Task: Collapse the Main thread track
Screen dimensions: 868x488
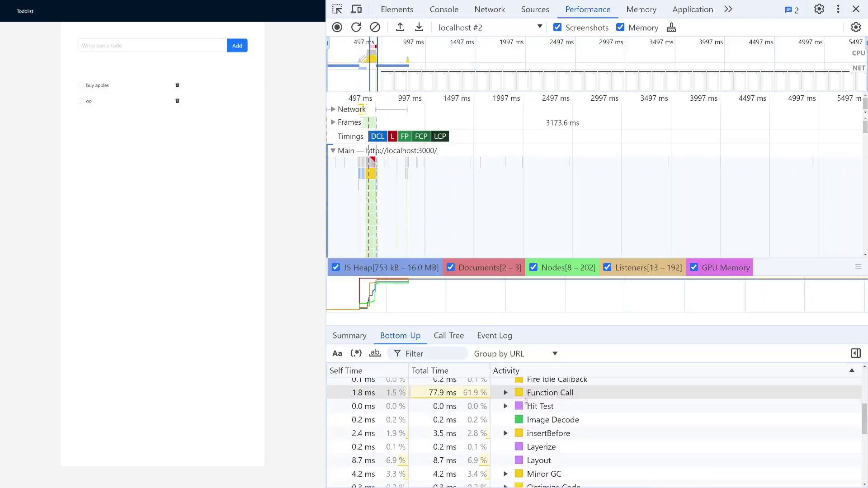Action: (333, 150)
